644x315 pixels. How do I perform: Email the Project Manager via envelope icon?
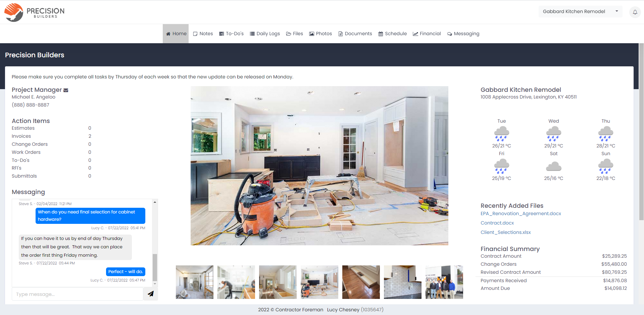pos(65,90)
